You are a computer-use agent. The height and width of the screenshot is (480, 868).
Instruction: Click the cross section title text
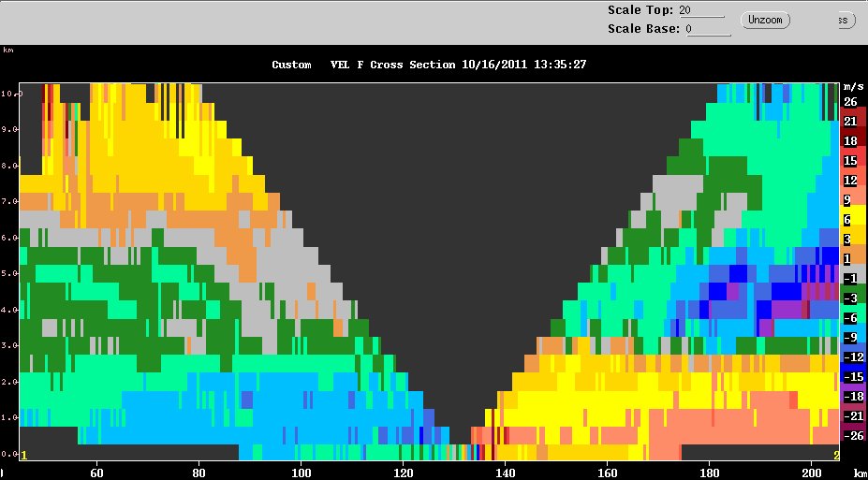pos(429,65)
